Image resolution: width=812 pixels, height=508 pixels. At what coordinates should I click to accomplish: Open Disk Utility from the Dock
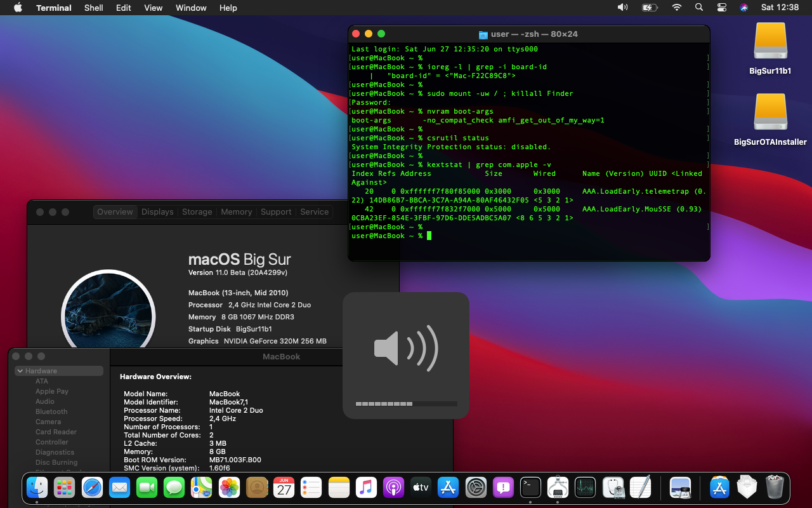pyautogui.click(x=613, y=488)
